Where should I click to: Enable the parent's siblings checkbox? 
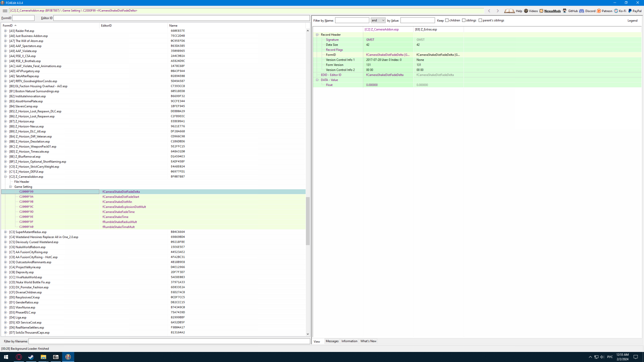coord(480,20)
